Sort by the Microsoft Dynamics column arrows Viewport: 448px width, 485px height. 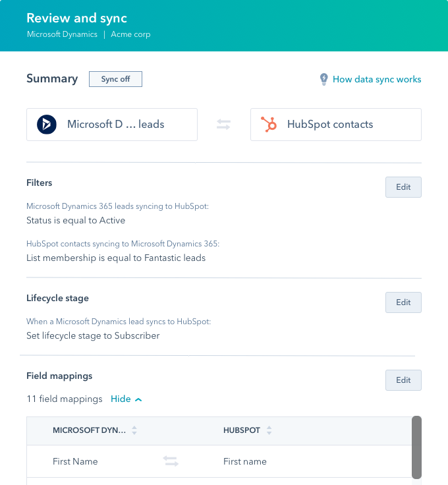coord(134,430)
